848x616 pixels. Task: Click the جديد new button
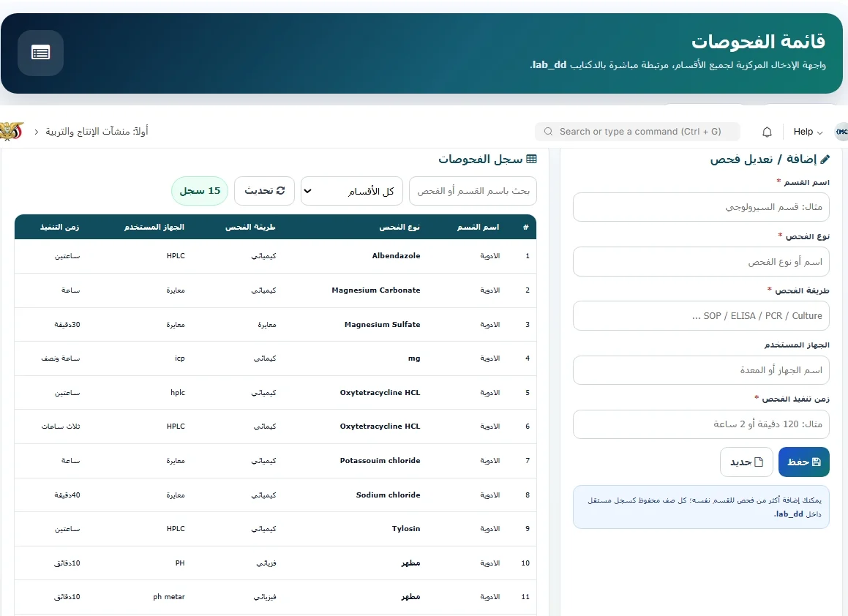coord(746,462)
